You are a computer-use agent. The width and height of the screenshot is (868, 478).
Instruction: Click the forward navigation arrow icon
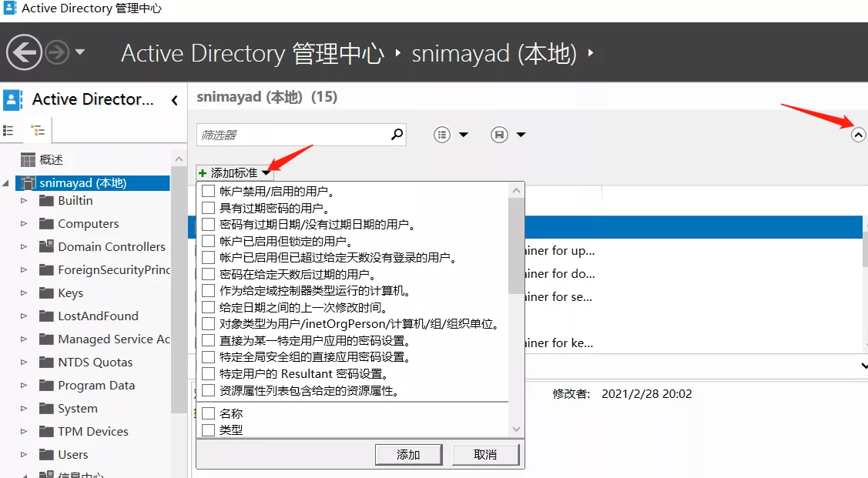[56, 53]
